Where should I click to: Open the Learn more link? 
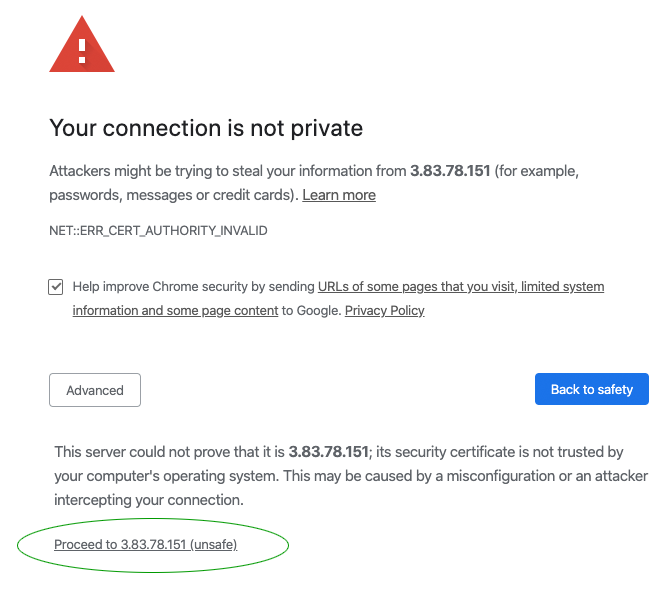339,195
